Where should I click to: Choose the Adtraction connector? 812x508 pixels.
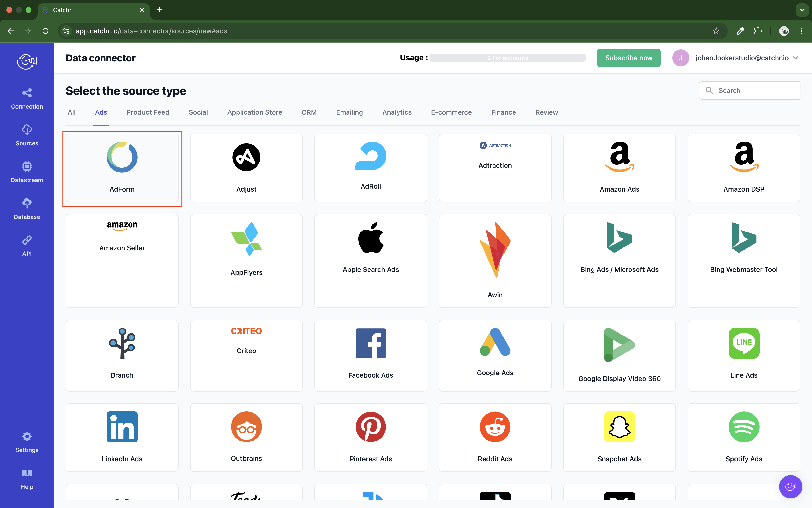(x=495, y=168)
